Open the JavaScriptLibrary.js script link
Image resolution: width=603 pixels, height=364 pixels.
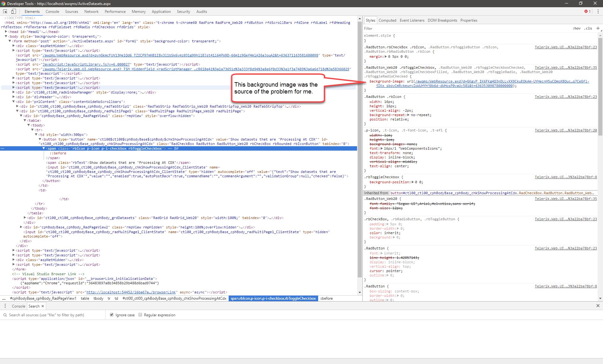pyautogui.click(x=86, y=64)
